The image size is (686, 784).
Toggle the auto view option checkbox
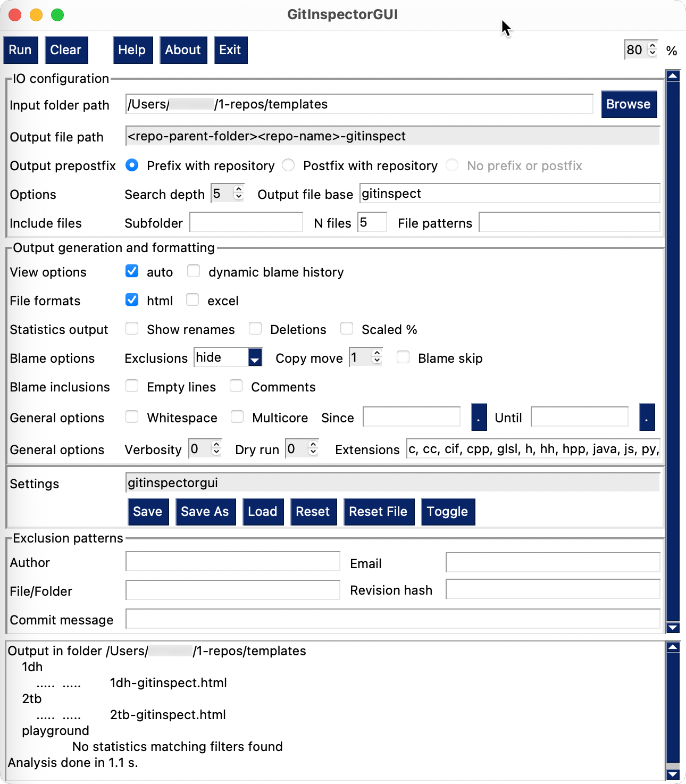(x=132, y=271)
